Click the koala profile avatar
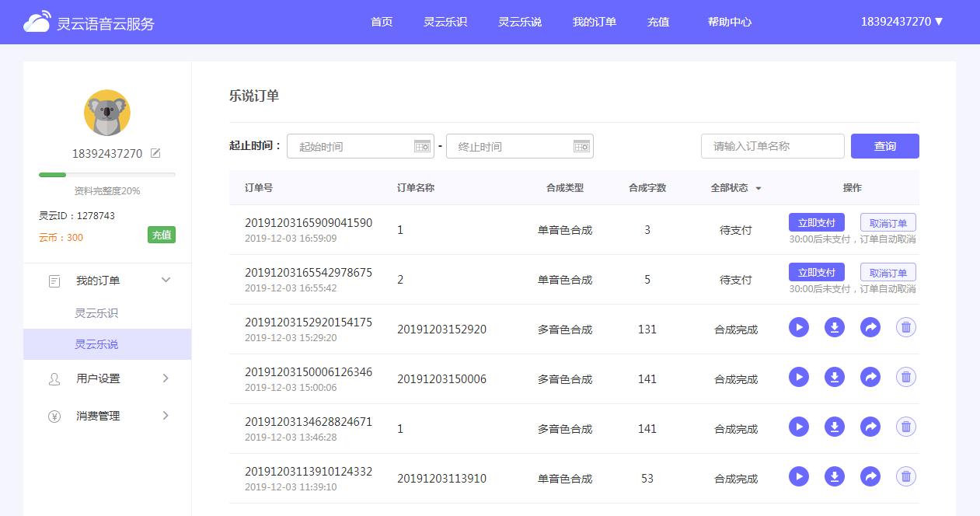980x516 pixels. [x=107, y=113]
